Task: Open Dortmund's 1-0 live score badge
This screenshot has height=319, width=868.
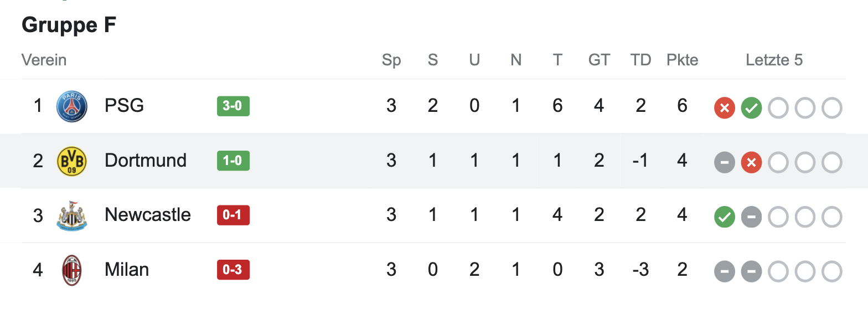Action: pos(233,161)
